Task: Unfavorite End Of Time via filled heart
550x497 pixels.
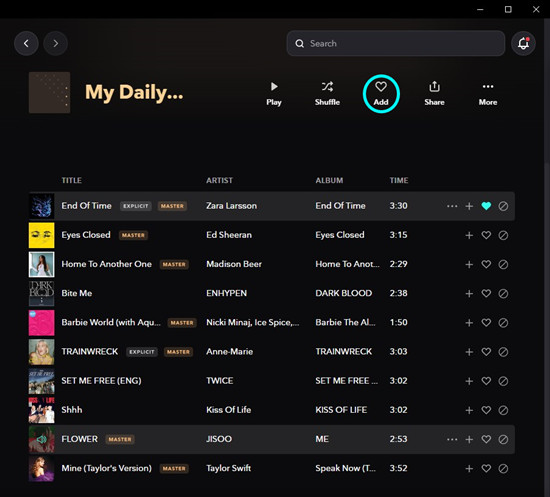Action: (486, 206)
